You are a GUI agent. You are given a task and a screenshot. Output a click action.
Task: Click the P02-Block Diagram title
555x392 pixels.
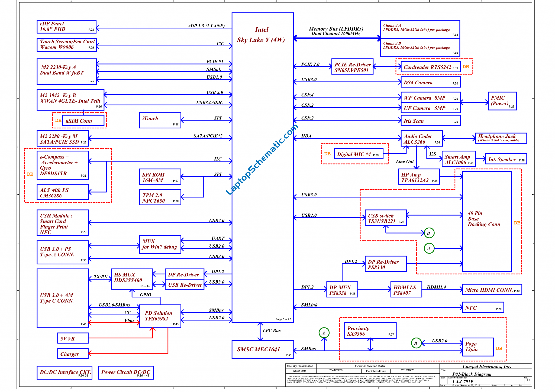click(x=472, y=374)
